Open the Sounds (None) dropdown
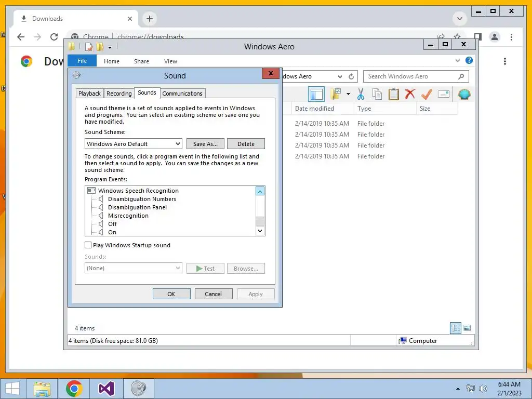The width and height of the screenshot is (532, 399). tap(178, 268)
